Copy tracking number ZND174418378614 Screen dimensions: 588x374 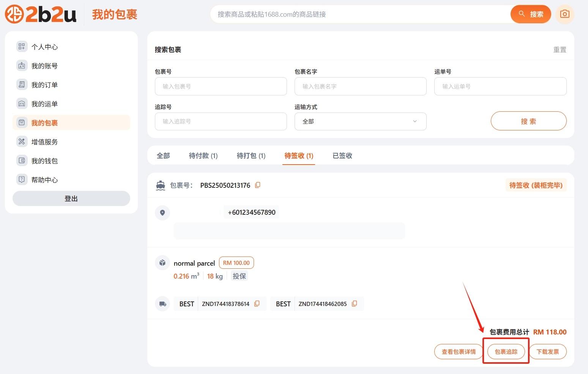click(257, 304)
